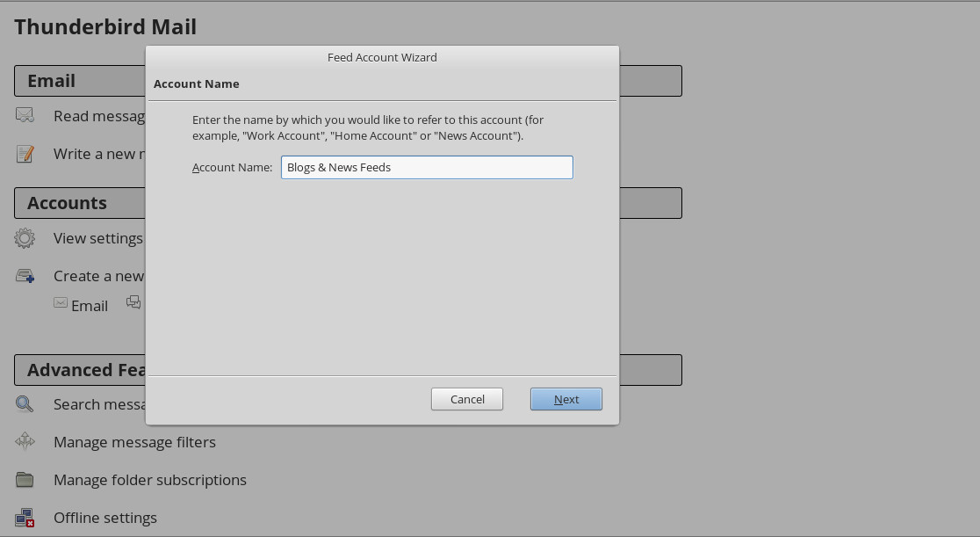
Task: Focus the Account Name text field
Action: tap(427, 167)
